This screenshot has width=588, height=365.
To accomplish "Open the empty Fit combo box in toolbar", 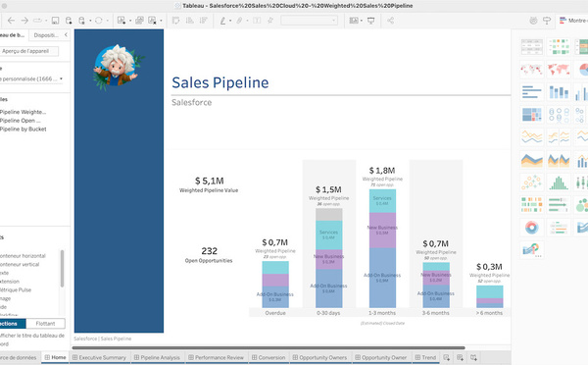I will 309,21.
